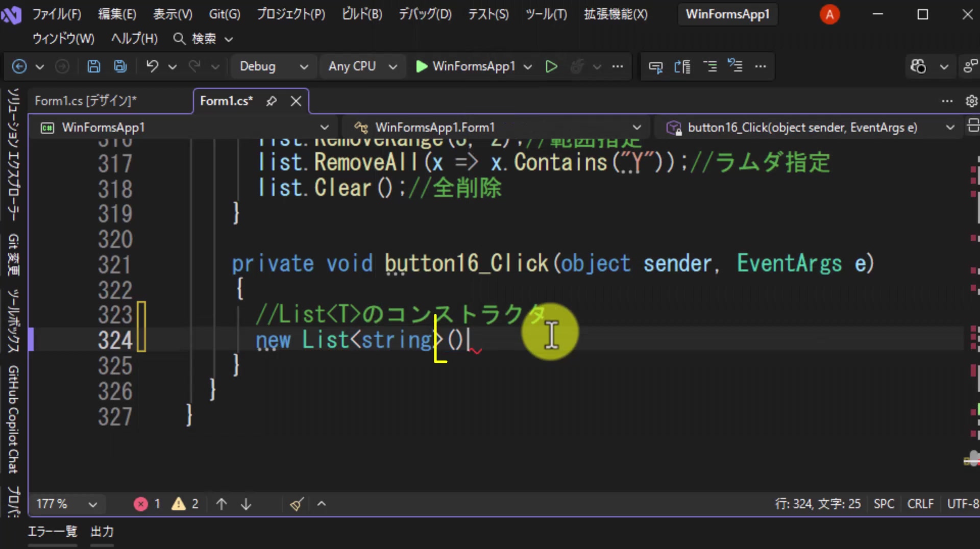This screenshot has width=980, height=549.
Task: Click the code cleanup broom icon
Action: 297,504
